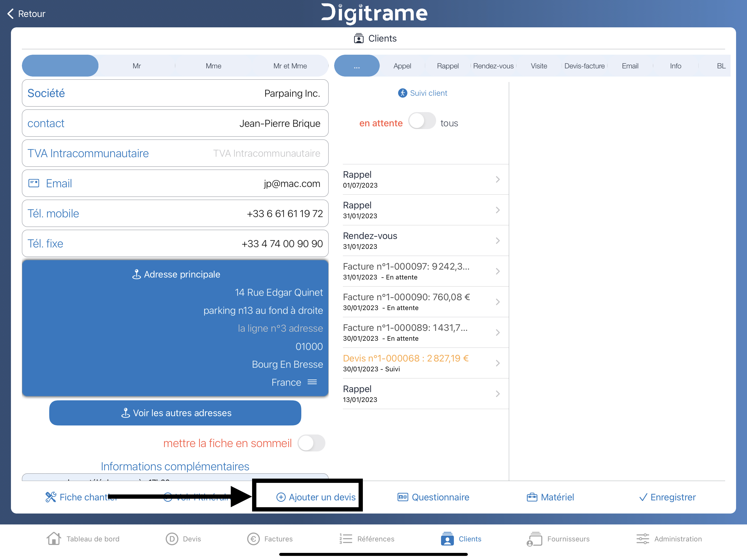This screenshot has height=560, width=747.
Task: Open the Devis tab icon
Action: pos(172,539)
